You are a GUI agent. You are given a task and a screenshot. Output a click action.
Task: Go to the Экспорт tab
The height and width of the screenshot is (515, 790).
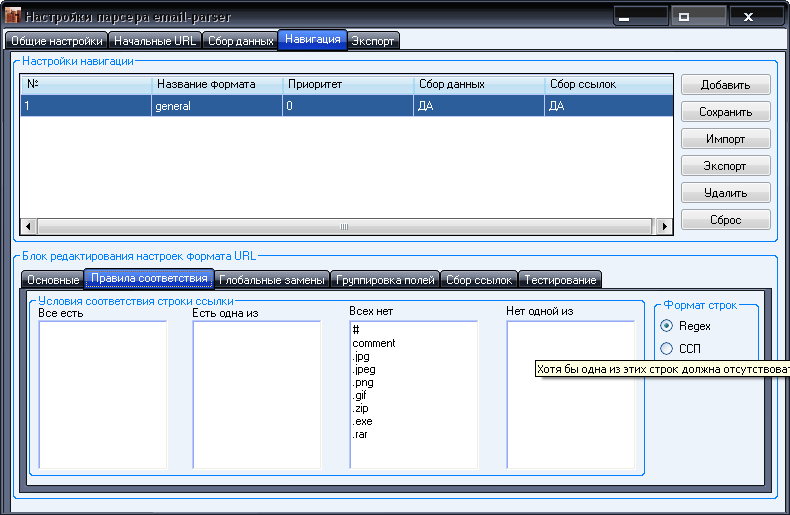coord(373,41)
